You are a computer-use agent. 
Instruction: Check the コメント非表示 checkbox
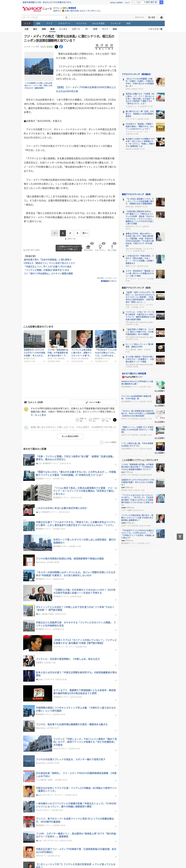(x=102, y=442)
